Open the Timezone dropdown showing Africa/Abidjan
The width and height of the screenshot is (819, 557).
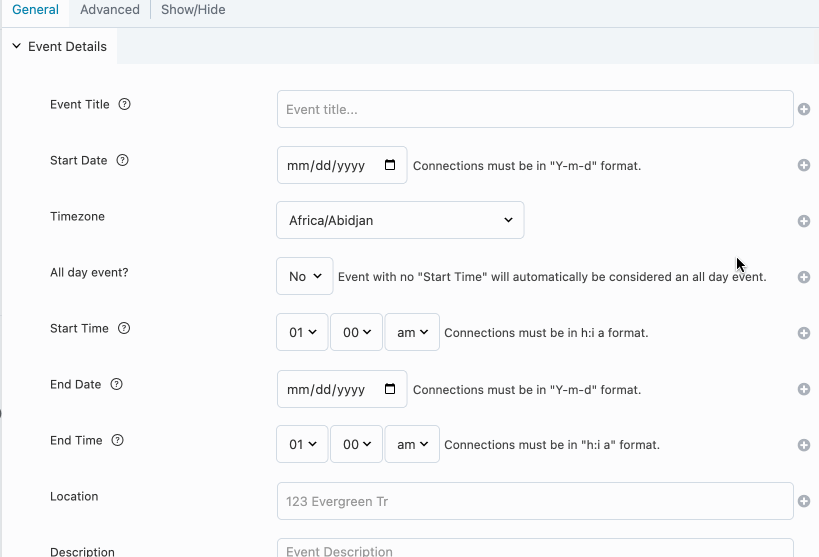coord(400,220)
